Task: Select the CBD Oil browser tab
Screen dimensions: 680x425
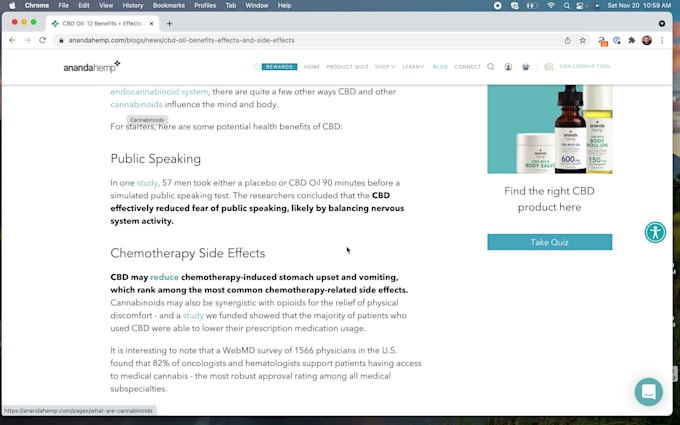Action: (x=103, y=23)
